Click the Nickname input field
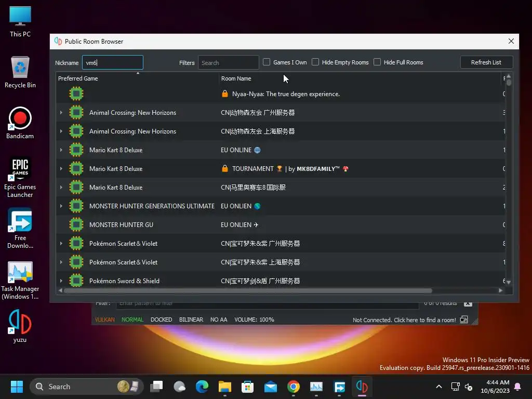532x399 pixels. pos(113,62)
